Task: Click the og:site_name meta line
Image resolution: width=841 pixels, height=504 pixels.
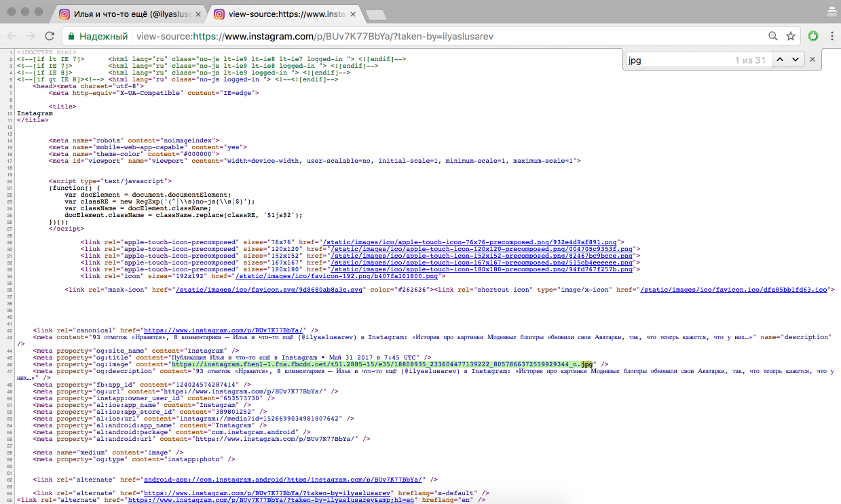Action: 136,351
